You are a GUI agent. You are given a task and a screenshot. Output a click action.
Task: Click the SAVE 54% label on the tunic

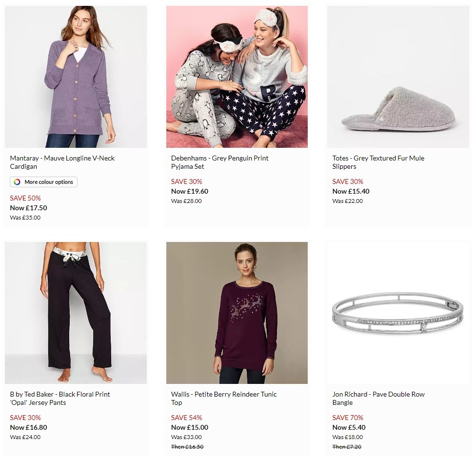186,418
